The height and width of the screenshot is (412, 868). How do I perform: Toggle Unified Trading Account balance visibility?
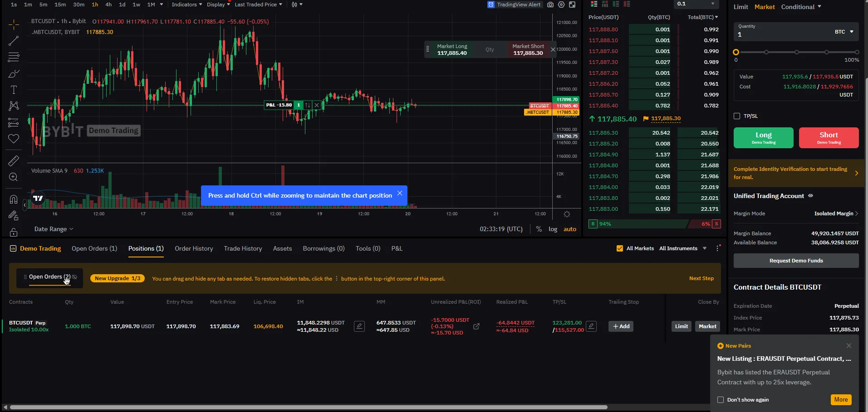pos(810,196)
